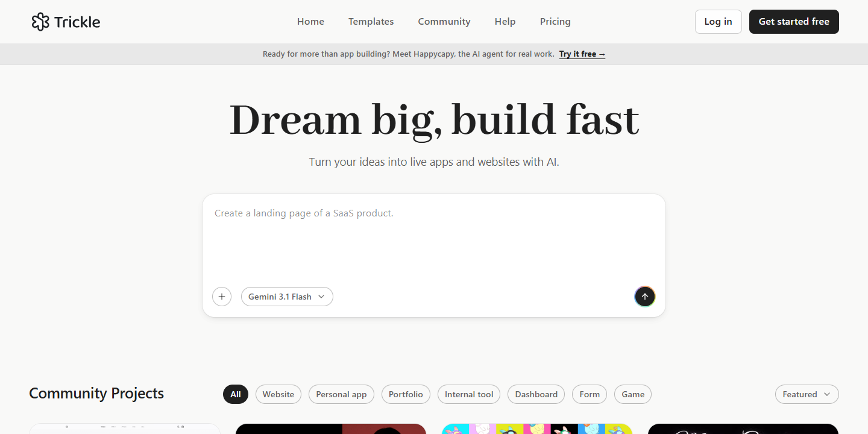Screen dimensions: 868x434
Task: Open the Gemini 3.1 Flash model dropdown
Action: click(x=287, y=297)
